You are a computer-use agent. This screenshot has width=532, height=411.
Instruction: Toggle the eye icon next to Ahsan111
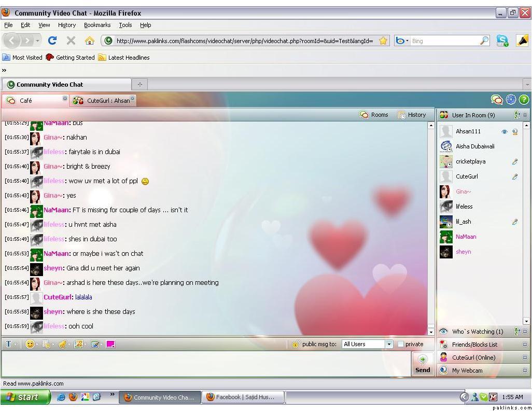click(x=504, y=132)
